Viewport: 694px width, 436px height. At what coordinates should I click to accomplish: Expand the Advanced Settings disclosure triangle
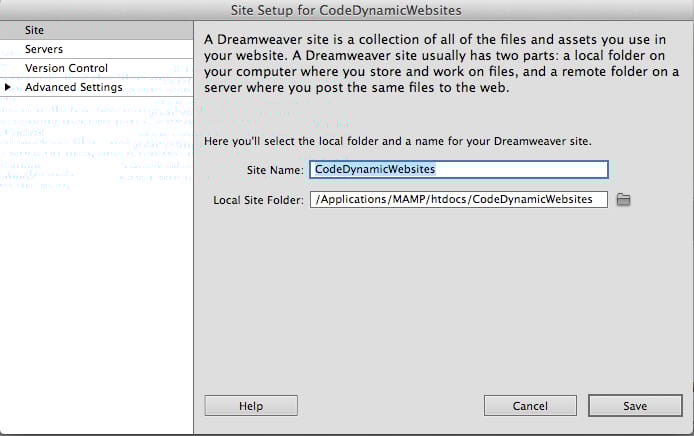[x=7, y=87]
